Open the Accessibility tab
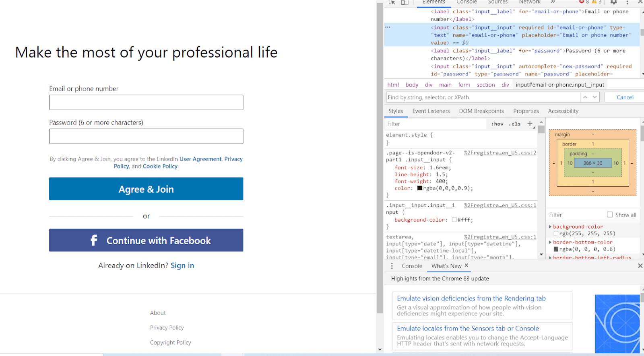The image size is (644, 356). click(x=563, y=111)
